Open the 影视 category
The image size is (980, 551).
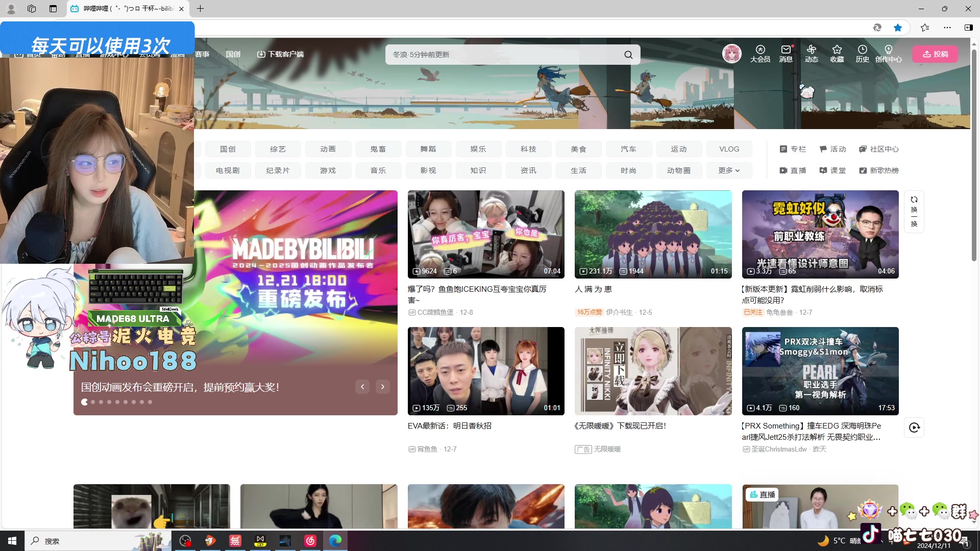(428, 170)
